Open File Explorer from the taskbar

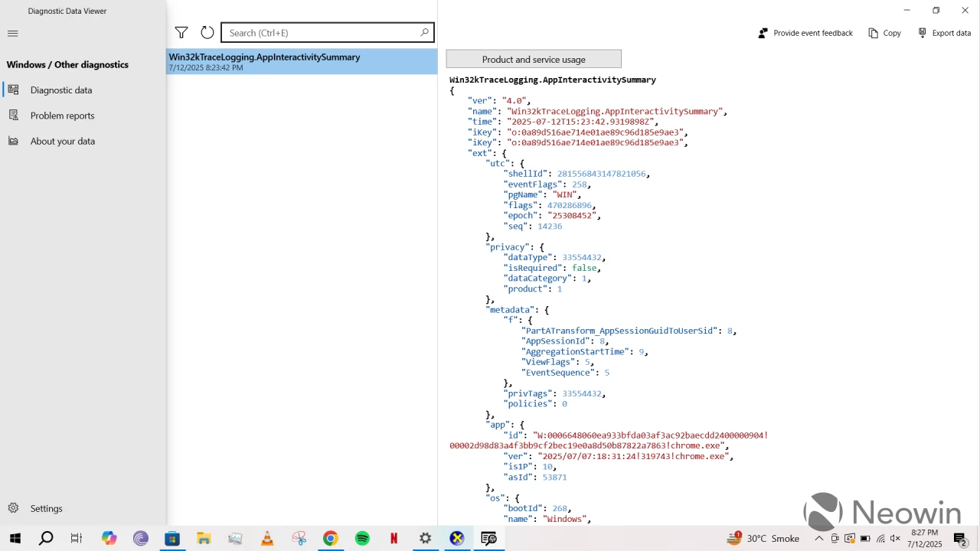pyautogui.click(x=204, y=538)
